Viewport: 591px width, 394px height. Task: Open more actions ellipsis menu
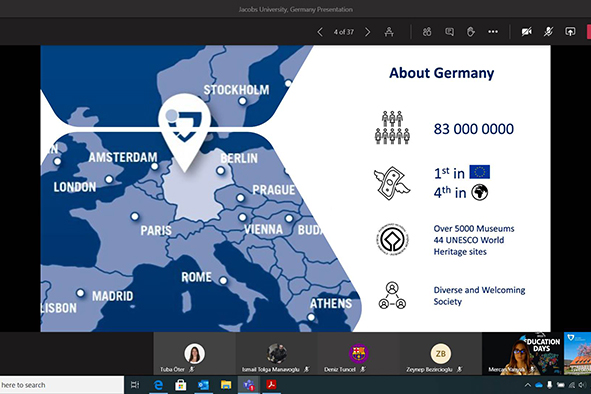[493, 32]
